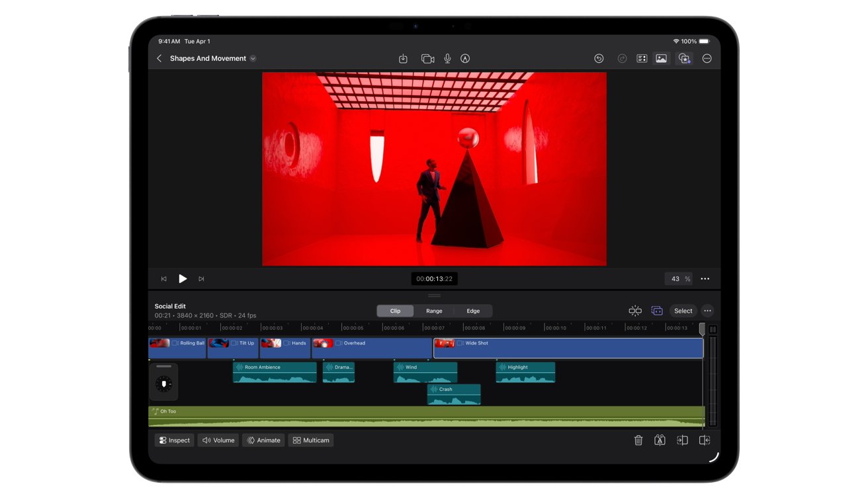Select the Wide Shot clip in the timeline
Image resolution: width=868 pixels, height=488 pixels.
569,348
